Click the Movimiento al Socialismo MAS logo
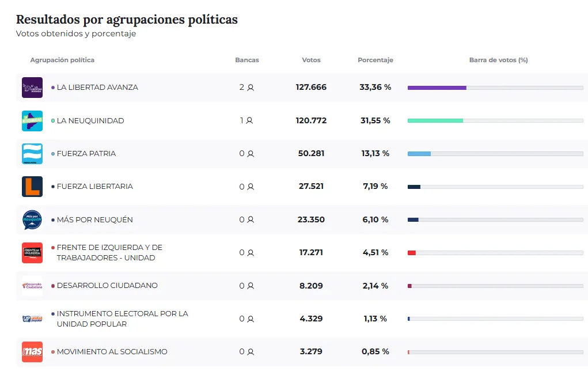This screenshot has width=588, height=379. pyautogui.click(x=32, y=352)
